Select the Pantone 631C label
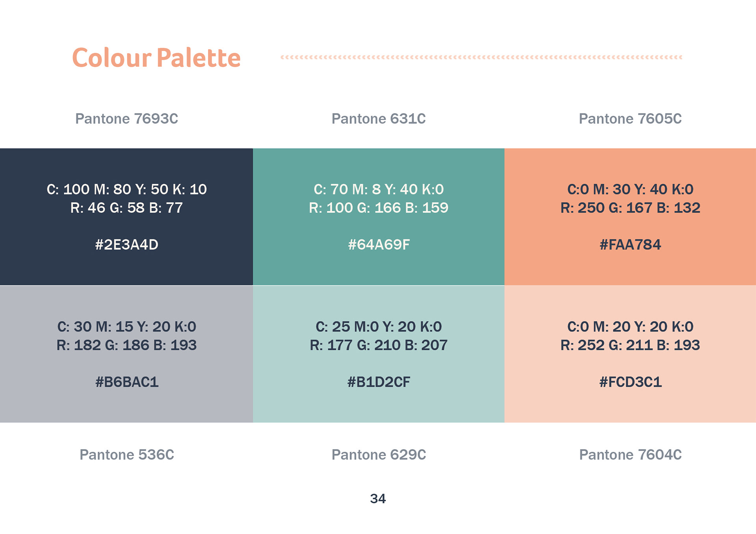The height and width of the screenshot is (534, 756). click(x=379, y=119)
